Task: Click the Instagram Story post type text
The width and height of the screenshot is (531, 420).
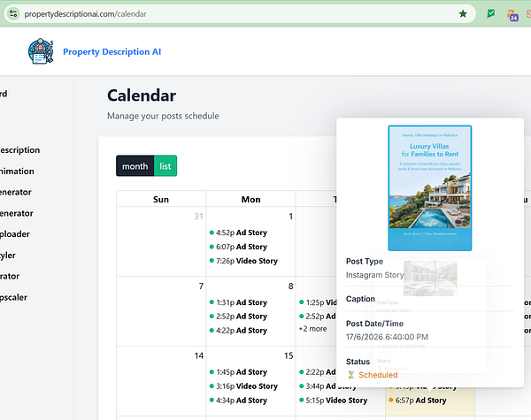Action: click(x=375, y=275)
